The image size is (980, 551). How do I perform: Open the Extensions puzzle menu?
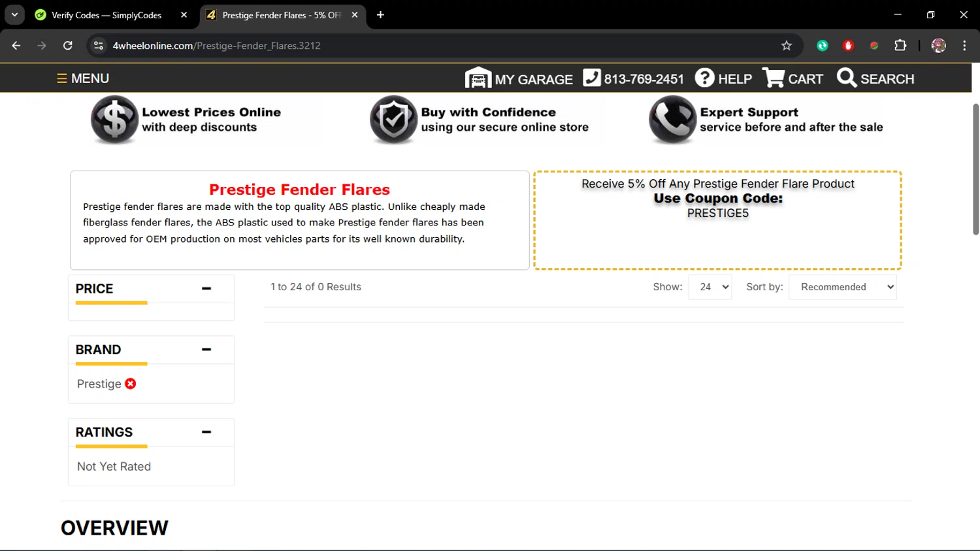pyautogui.click(x=900, y=46)
